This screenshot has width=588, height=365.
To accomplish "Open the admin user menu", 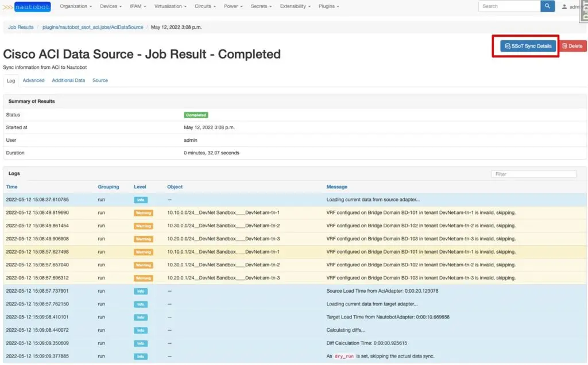I will tap(571, 7).
